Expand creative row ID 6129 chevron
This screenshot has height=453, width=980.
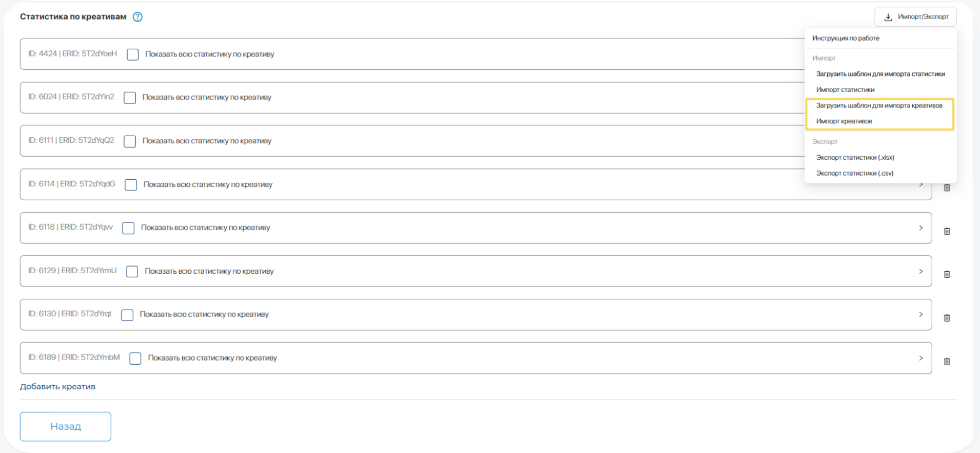coord(920,271)
